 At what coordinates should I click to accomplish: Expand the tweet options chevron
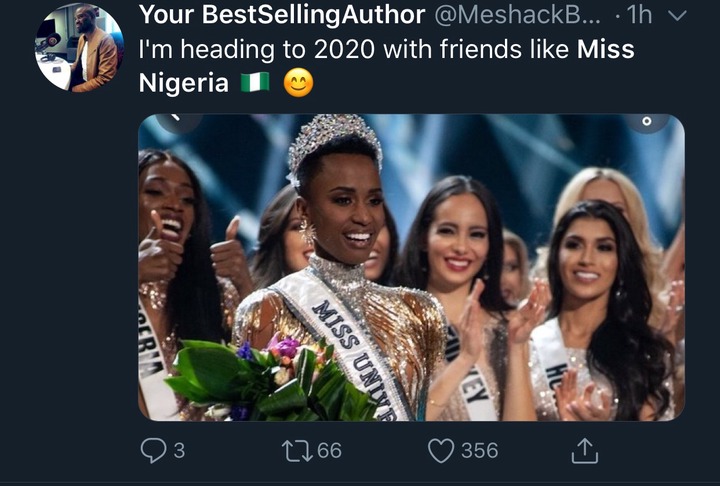click(677, 16)
